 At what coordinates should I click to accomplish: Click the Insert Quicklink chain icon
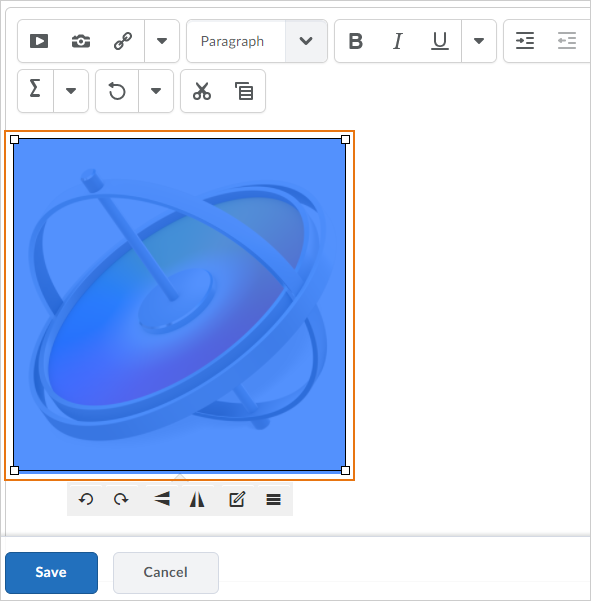point(123,41)
